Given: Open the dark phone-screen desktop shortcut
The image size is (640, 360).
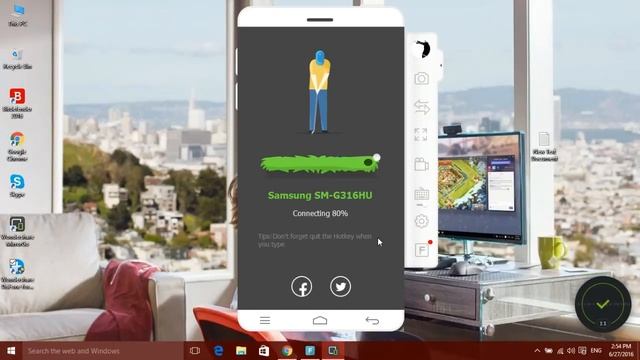Looking at the screenshot, I should (x=17, y=231).
